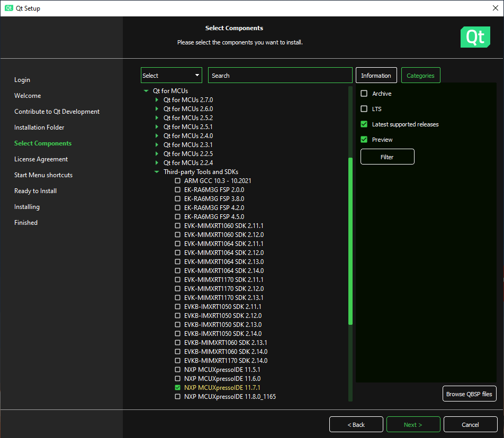
Task: Expand the Qt for MCUs 2.7.0 entry
Action: pyautogui.click(x=157, y=100)
